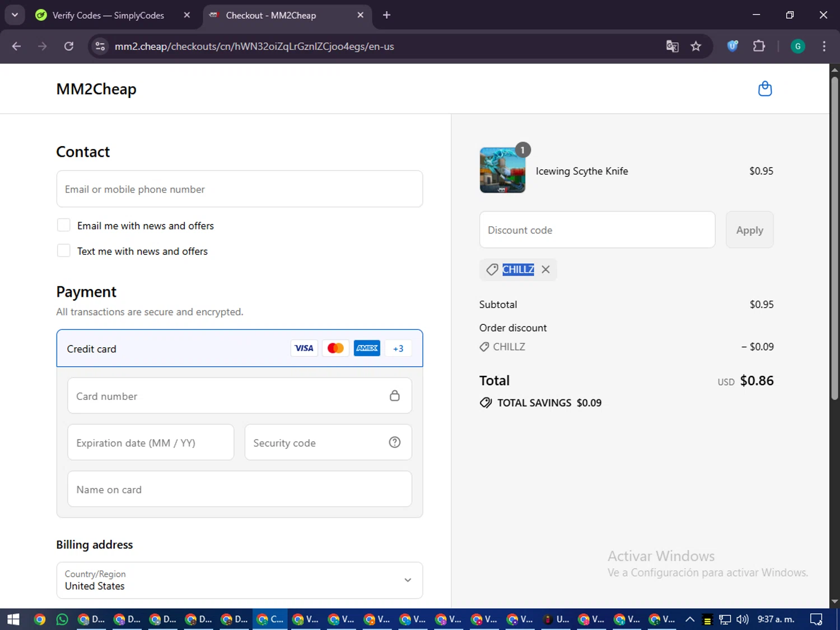
Task: Click the Total $0.86 amount
Action: click(757, 381)
